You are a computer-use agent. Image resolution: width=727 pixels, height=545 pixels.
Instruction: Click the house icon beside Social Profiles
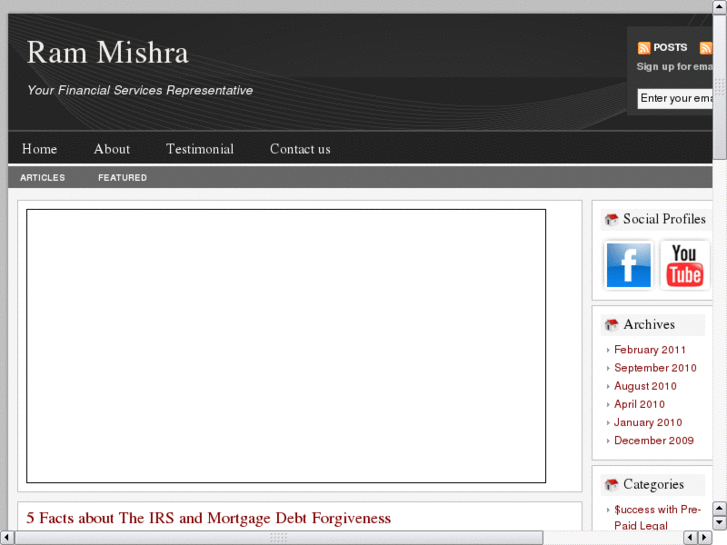612,219
